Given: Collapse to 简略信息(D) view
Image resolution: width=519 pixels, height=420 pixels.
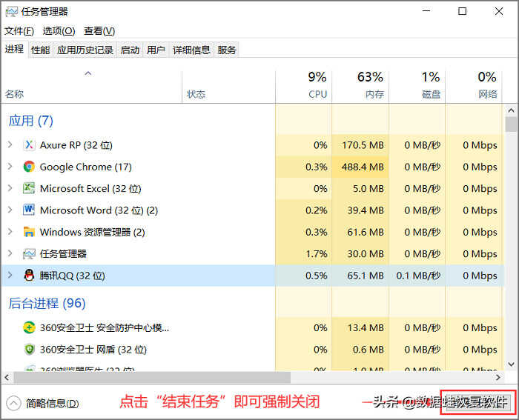Looking at the screenshot, I should (42, 404).
